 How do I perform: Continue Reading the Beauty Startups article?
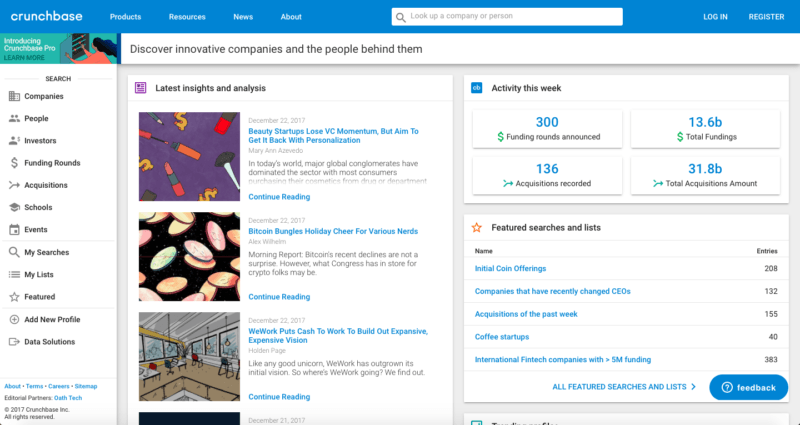(279, 197)
